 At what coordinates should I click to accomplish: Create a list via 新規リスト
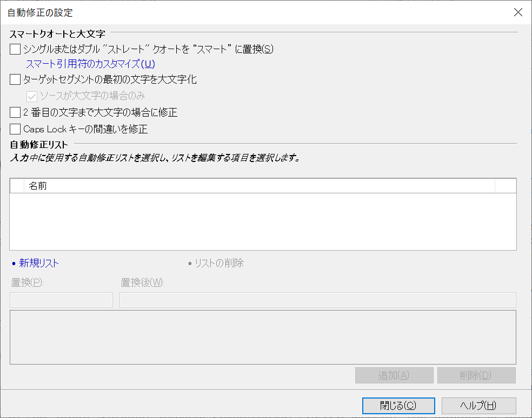(38, 264)
